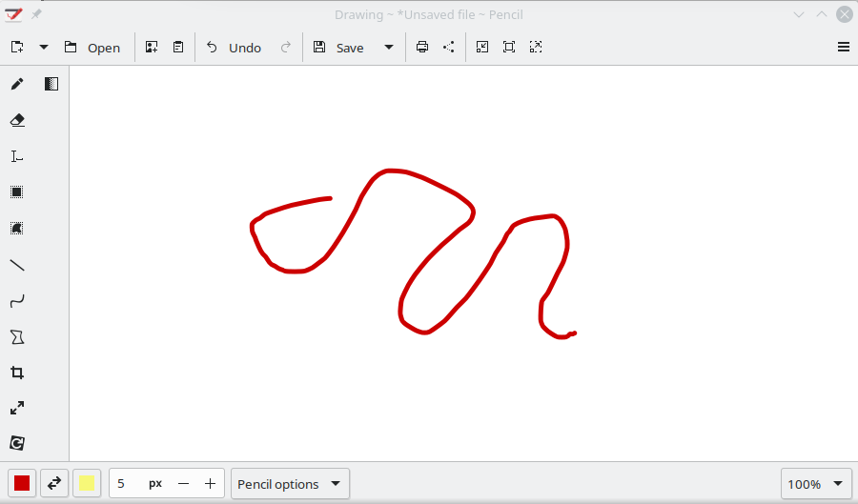858x504 pixels.
Task: Click the Share icon in toolbar
Action: coord(448,47)
